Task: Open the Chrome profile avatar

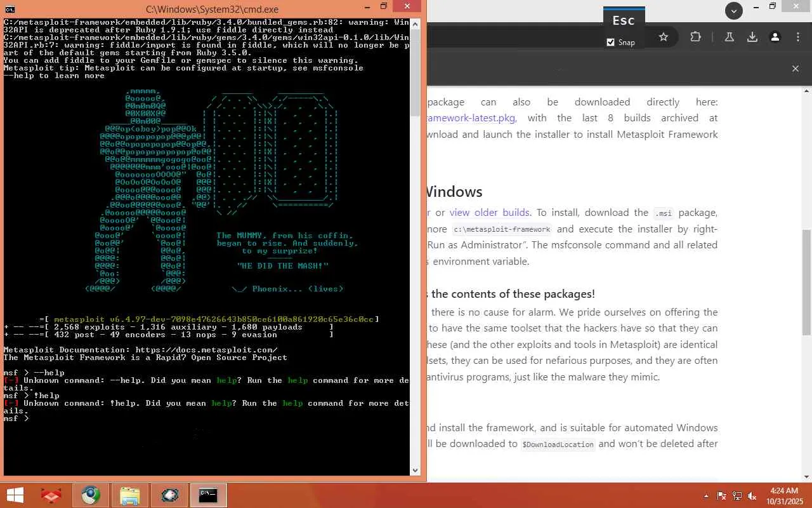Action: pos(775,37)
